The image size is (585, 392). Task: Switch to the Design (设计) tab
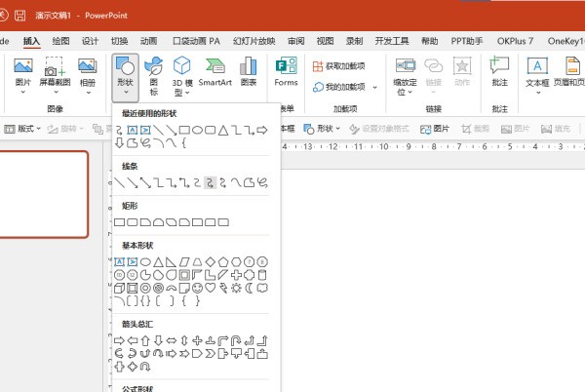(90, 42)
